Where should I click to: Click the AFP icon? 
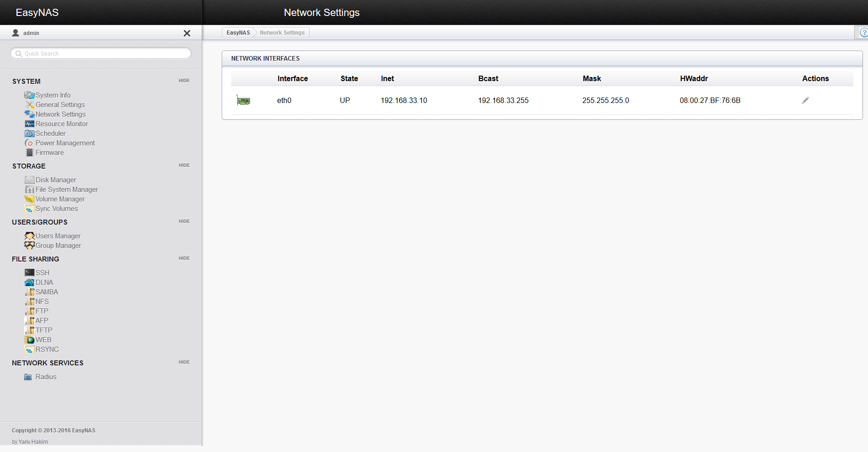(30, 321)
